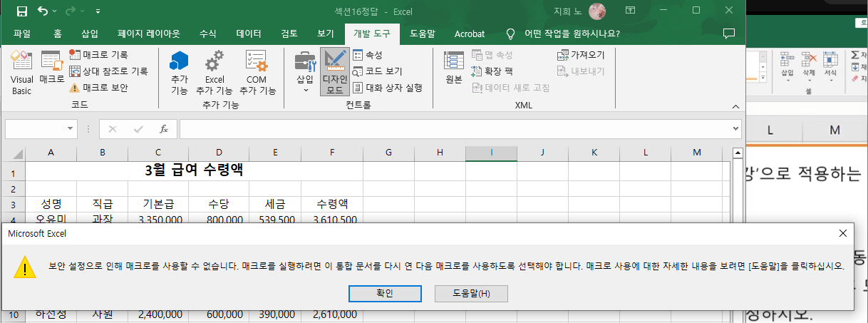
Task: Switch to the Data (데이터) tab
Action: [249, 34]
